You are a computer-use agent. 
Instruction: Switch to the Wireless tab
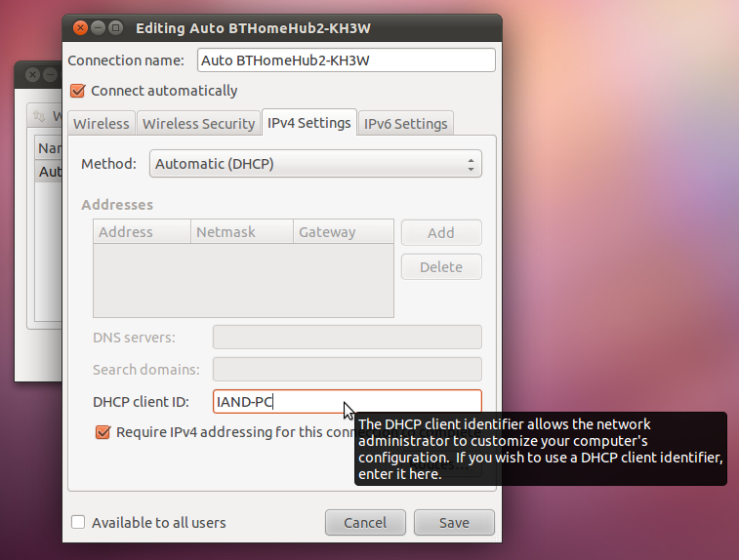click(x=102, y=123)
